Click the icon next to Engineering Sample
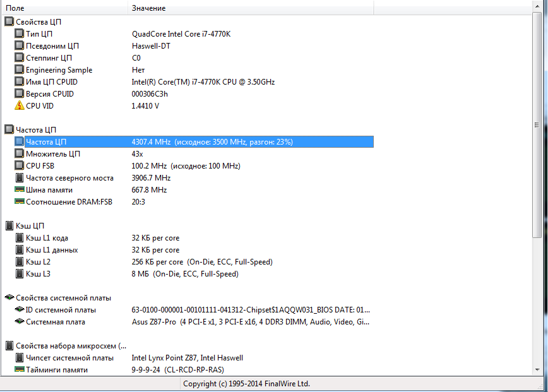Viewport: 548px width, 392px height. (19, 69)
